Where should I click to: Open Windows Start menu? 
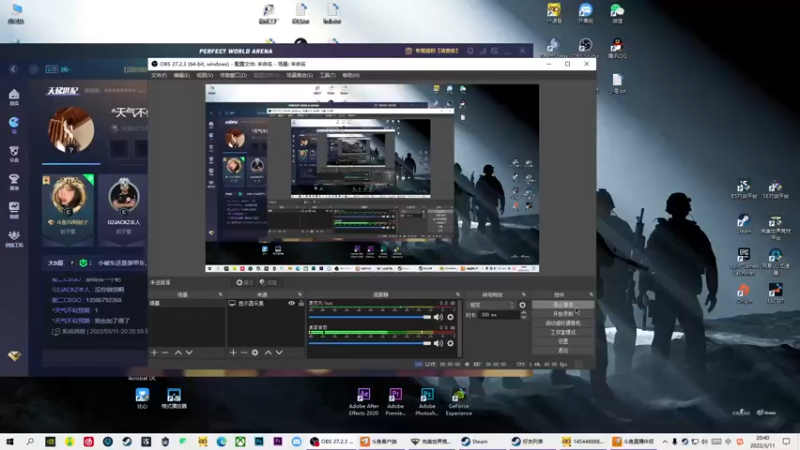[x=10, y=441]
